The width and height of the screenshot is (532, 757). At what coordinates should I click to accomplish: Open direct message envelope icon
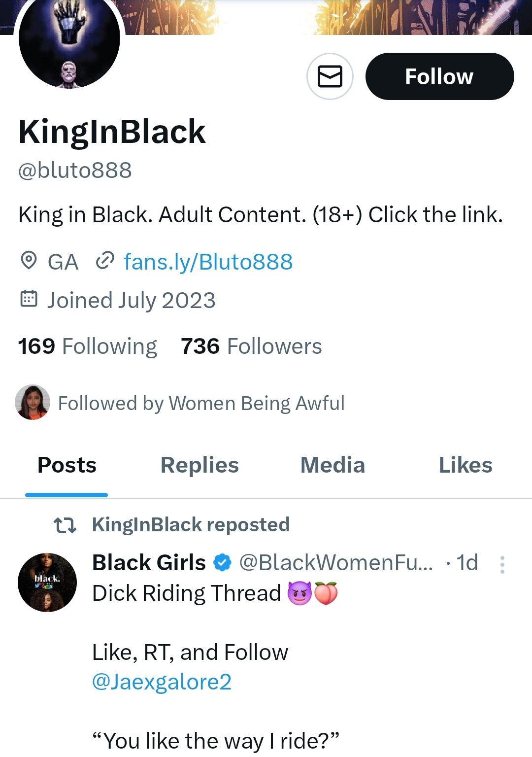330,76
